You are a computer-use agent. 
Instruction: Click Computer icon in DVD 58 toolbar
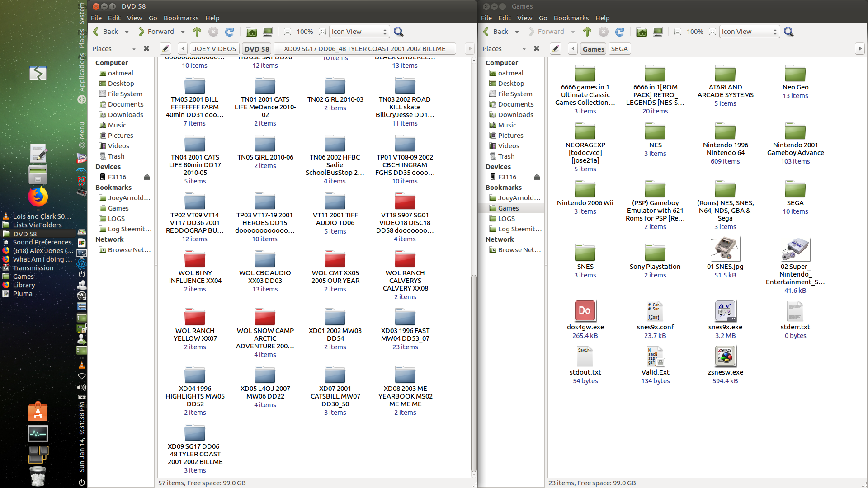pyautogui.click(x=268, y=32)
